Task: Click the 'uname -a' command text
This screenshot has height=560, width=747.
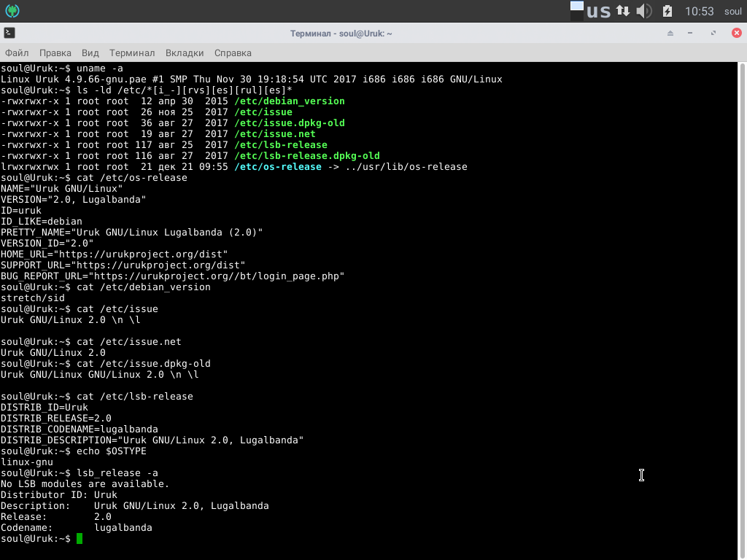Action: (99, 68)
